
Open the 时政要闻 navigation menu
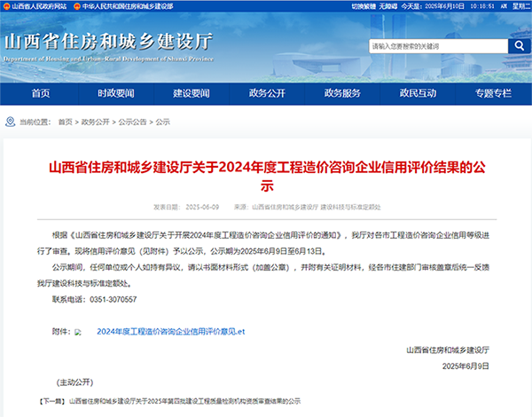(x=116, y=93)
